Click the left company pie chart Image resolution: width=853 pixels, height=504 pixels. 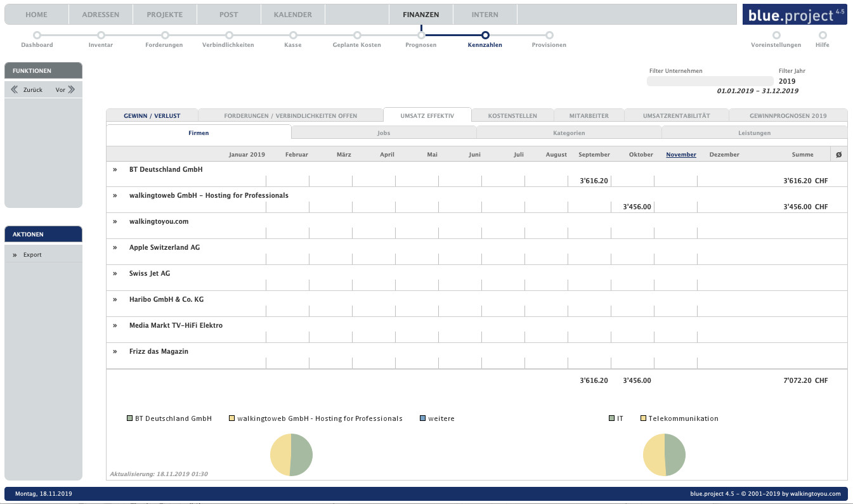coord(292,455)
